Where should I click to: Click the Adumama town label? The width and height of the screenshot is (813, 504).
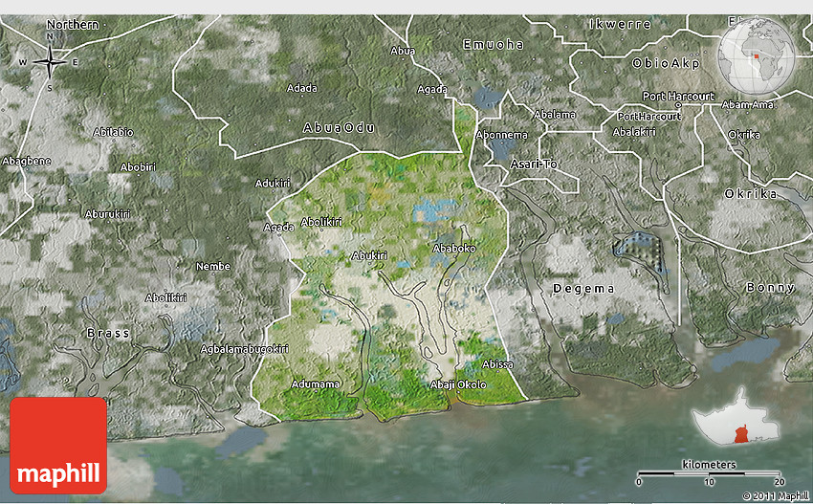click(315, 383)
